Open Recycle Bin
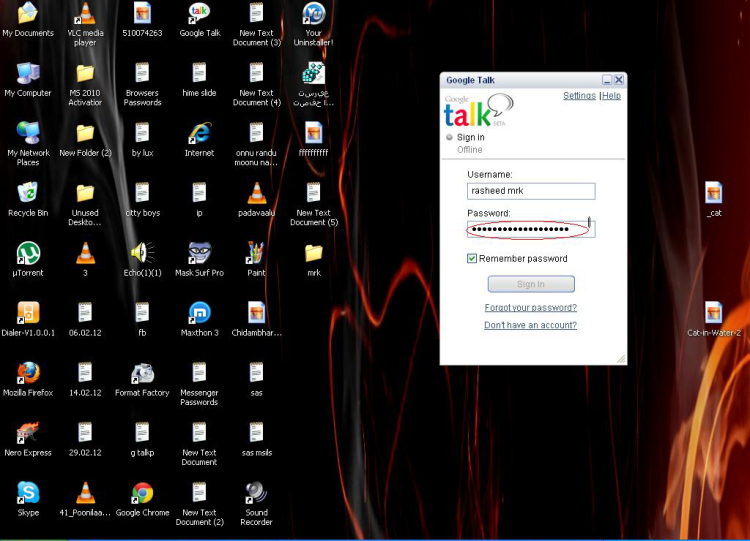This screenshot has width=750, height=541. (28, 193)
